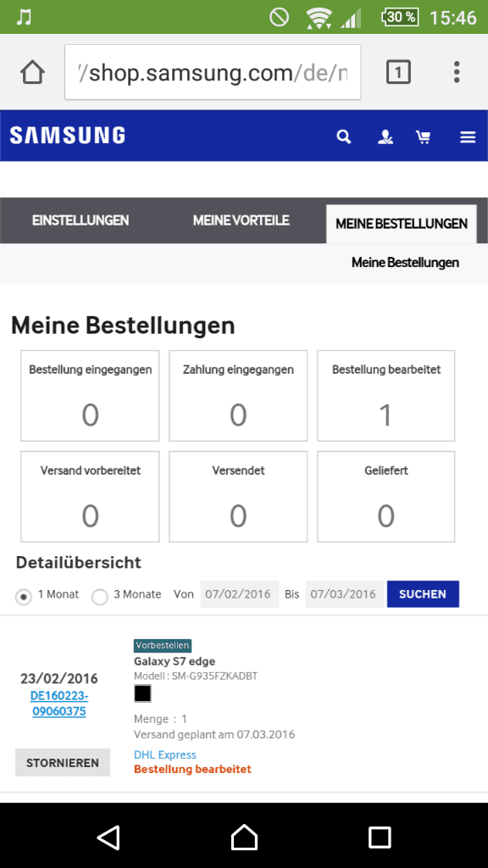Click Versand geplant am 07.03.2016 text

(x=214, y=735)
